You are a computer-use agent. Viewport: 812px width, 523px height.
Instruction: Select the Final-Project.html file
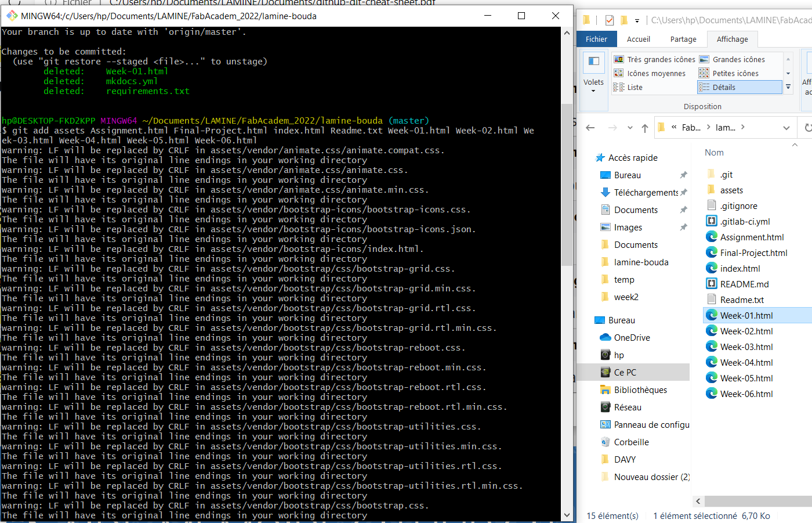pyautogui.click(x=753, y=253)
